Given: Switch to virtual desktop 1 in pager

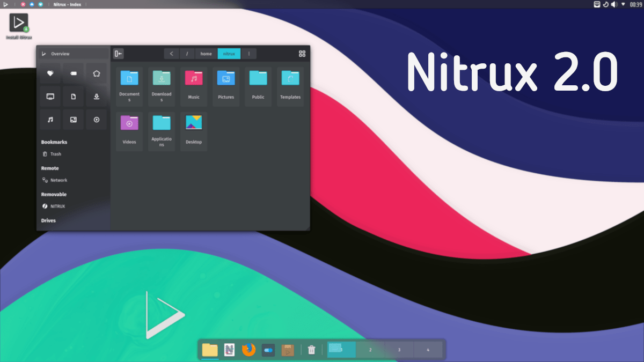Looking at the screenshot, I should pyautogui.click(x=342, y=350).
